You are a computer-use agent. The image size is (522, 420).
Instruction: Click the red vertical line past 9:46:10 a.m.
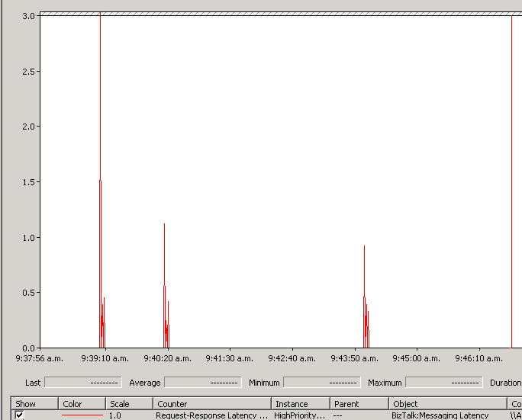point(511,181)
